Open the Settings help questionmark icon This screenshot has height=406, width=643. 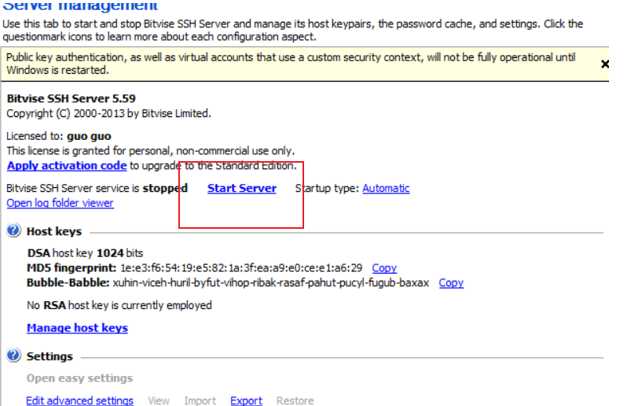point(14,355)
